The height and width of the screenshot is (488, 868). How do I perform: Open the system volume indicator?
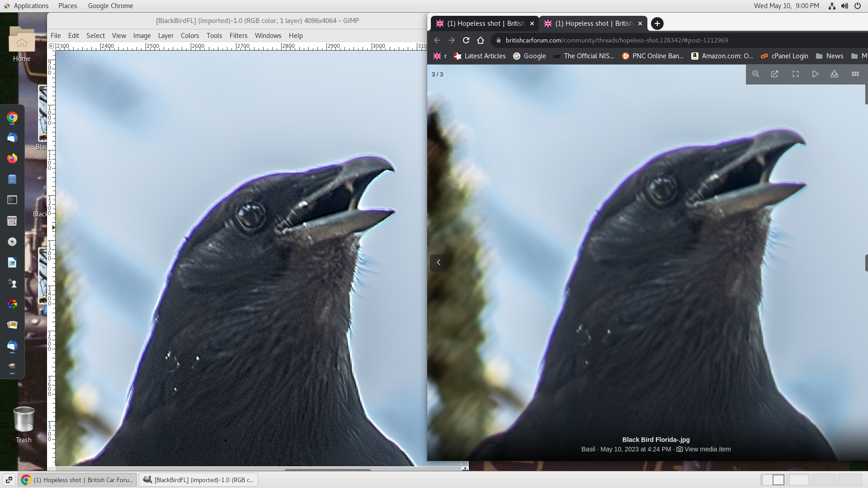click(844, 6)
